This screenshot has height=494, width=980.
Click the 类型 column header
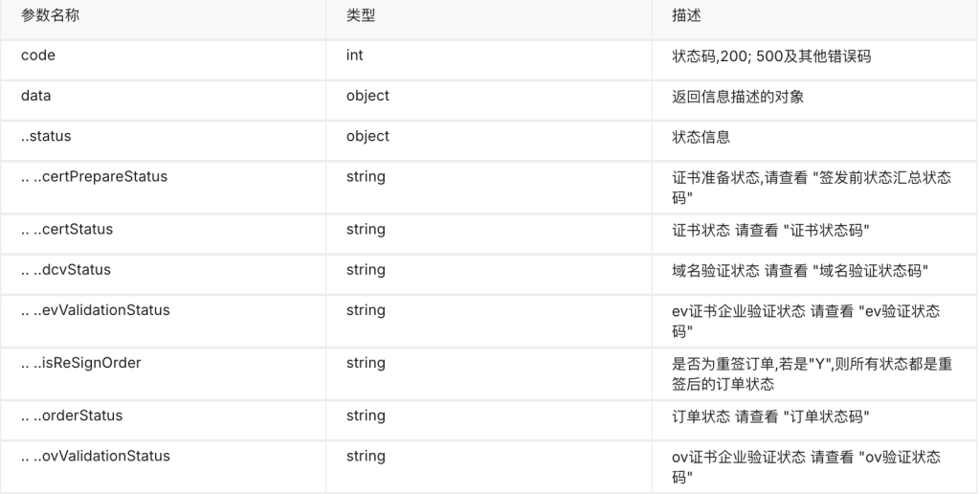coord(361,17)
